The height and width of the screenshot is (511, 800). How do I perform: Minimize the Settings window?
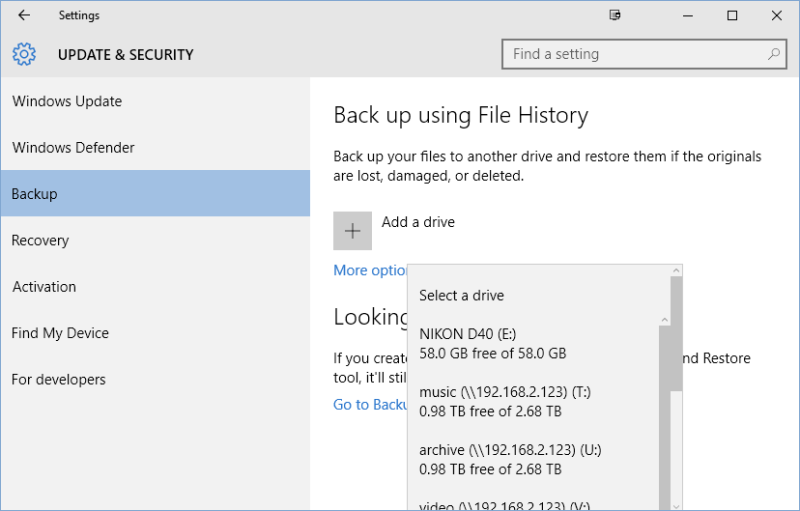(x=688, y=16)
